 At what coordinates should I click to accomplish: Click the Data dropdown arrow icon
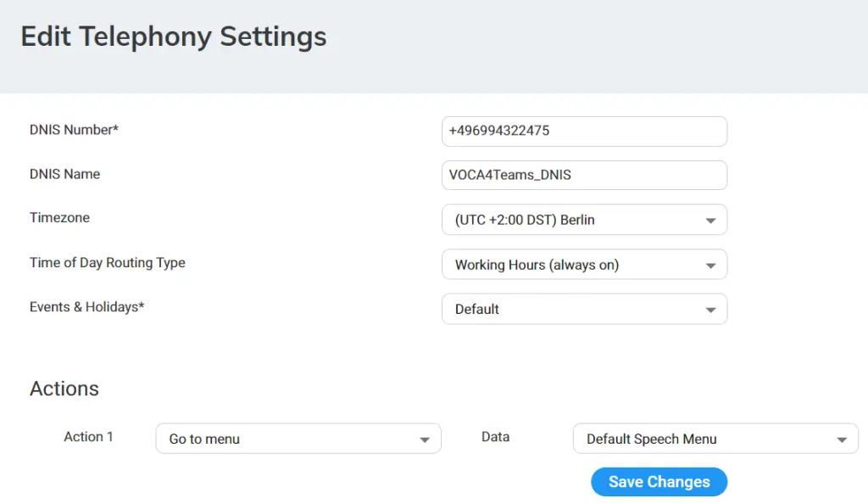(842, 440)
